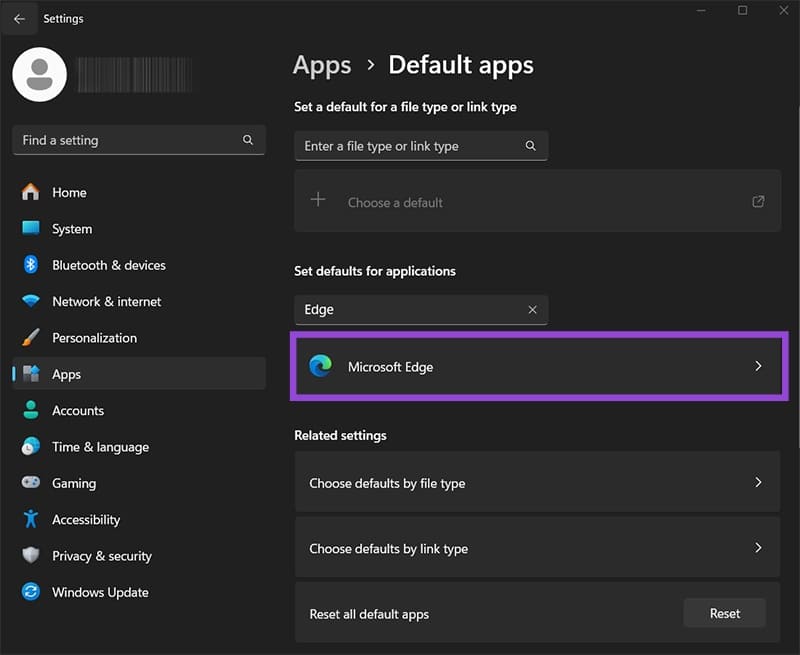Open Microsoft Edge defaults entry

click(539, 366)
